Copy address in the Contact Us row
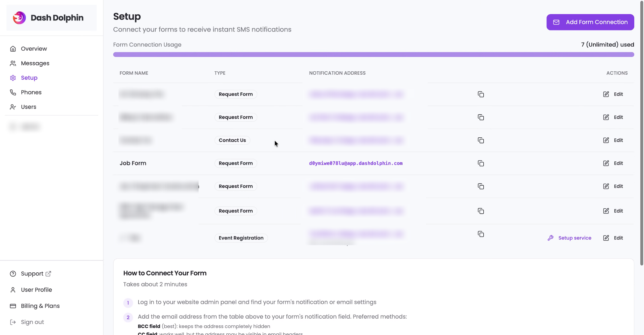Image resolution: width=644 pixels, height=335 pixels. click(x=481, y=140)
